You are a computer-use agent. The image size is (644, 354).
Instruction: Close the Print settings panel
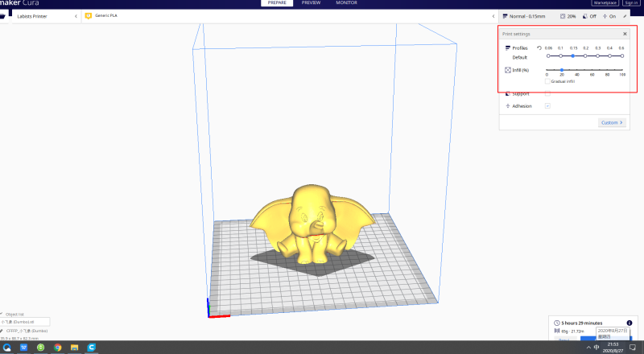[x=625, y=34]
